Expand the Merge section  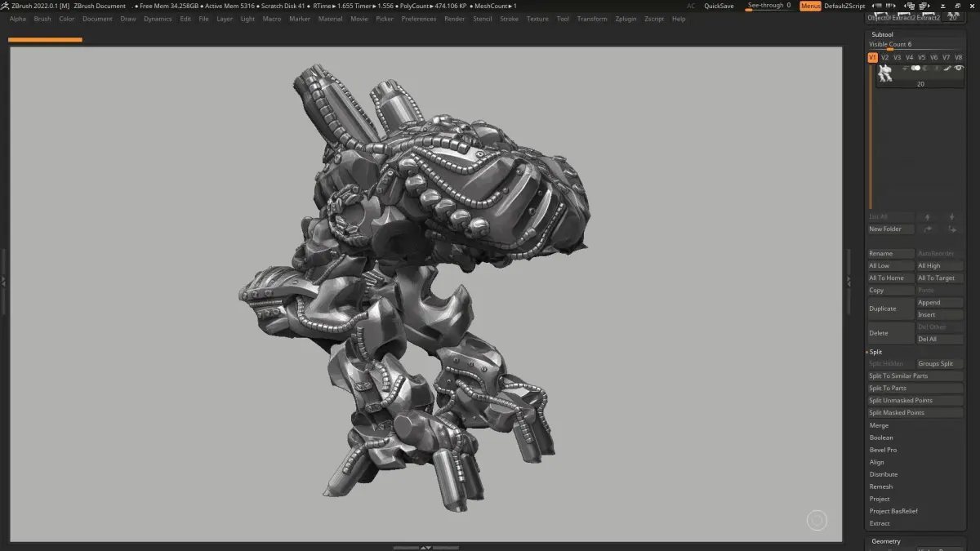pos(879,425)
